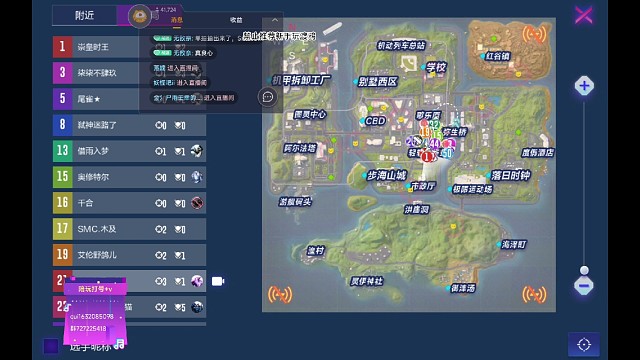The width and height of the screenshot is (640, 360).
Task: Zoom out the map with minus button
Action: point(584,286)
